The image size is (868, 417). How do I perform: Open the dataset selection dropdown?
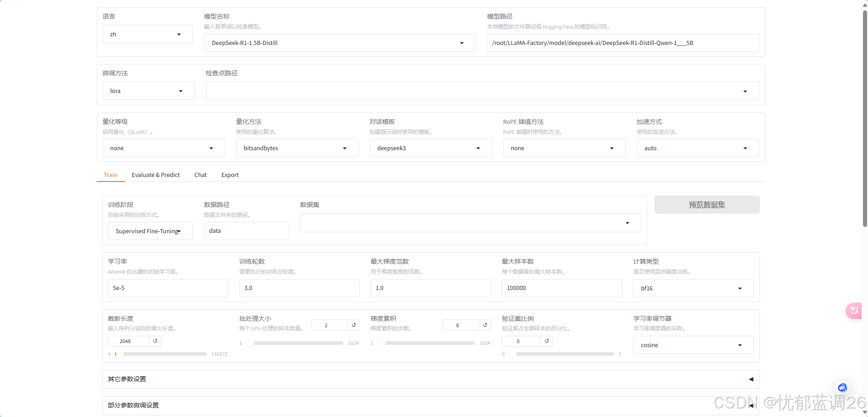(471, 223)
